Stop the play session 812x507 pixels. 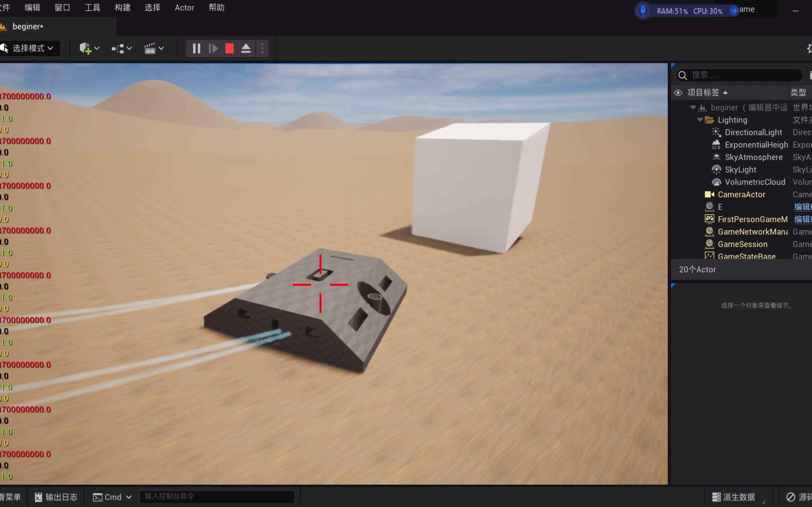[x=230, y=49]
